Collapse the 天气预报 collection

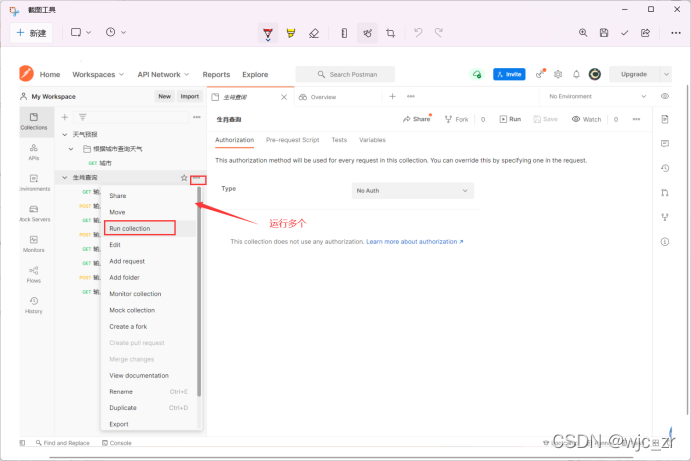pyautogui.click(x=65, y=134)
